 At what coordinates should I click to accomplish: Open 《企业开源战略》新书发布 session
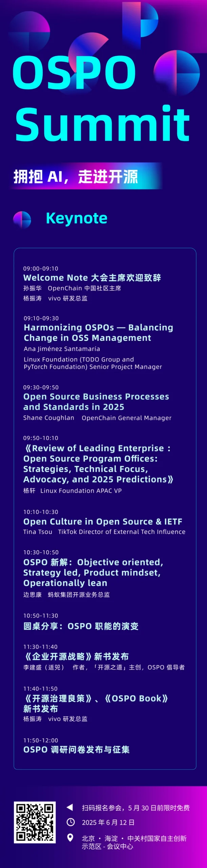pyautogui.click(x=76, y=656)
